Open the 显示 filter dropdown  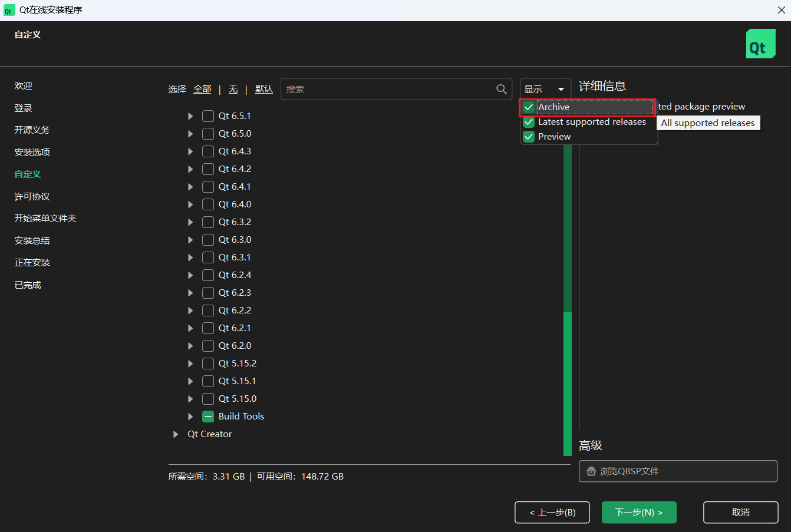(545, 89)
